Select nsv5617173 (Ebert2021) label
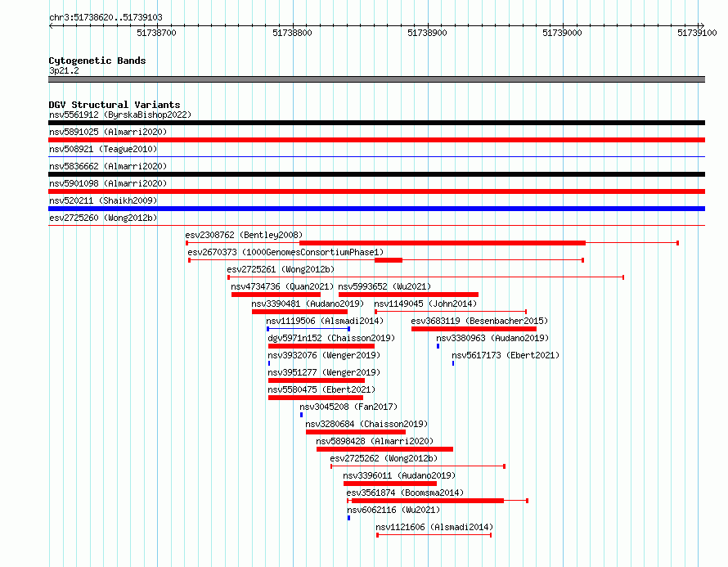 (506, 355)
